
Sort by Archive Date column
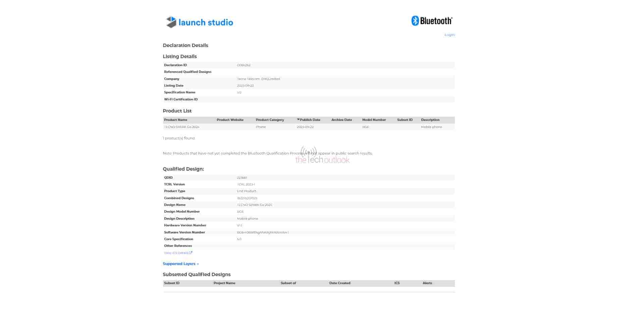341,120
